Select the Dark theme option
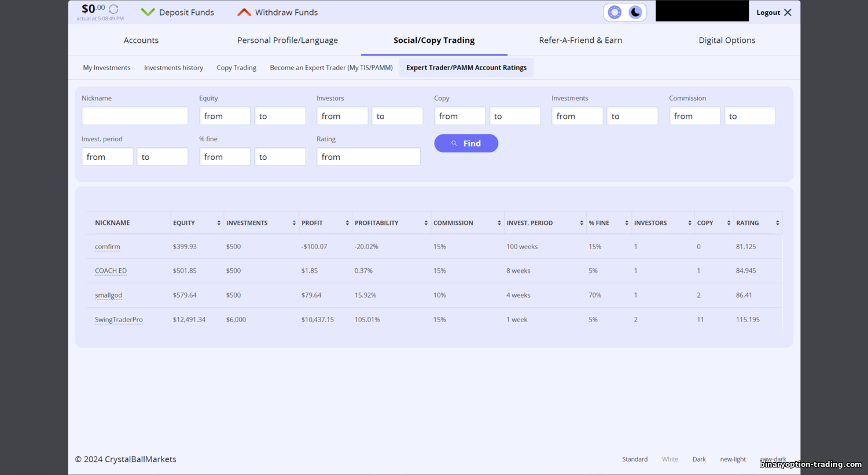This screenshot has width=868, height=475. pos(699,459)
